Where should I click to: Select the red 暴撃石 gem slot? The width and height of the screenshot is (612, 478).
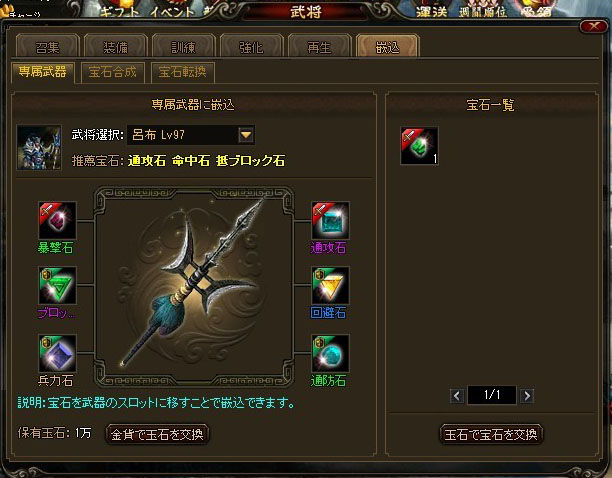pos(57,220)
